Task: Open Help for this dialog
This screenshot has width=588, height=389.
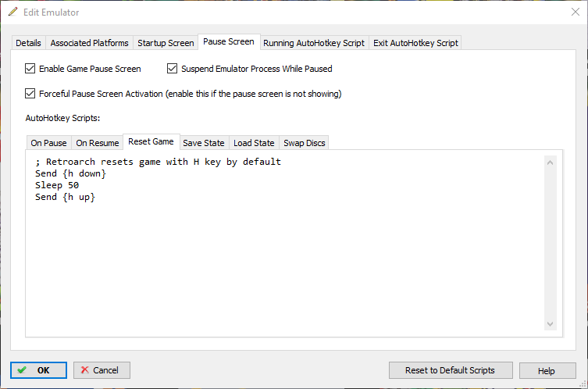Action: pyautogui.click(x=547, y=370)
